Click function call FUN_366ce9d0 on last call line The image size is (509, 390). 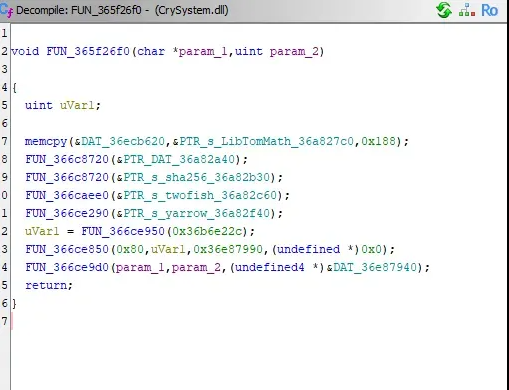coord(67,267)
